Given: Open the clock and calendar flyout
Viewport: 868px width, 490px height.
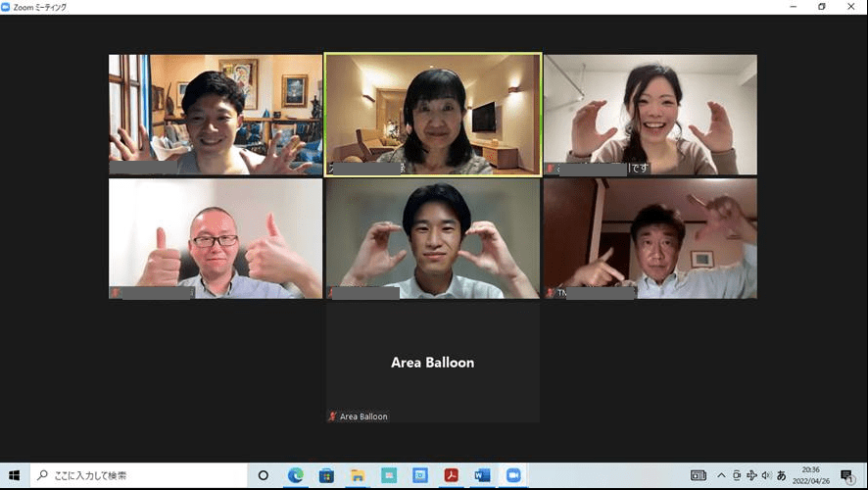Looking at the screenshot, I should coord(813,475).
